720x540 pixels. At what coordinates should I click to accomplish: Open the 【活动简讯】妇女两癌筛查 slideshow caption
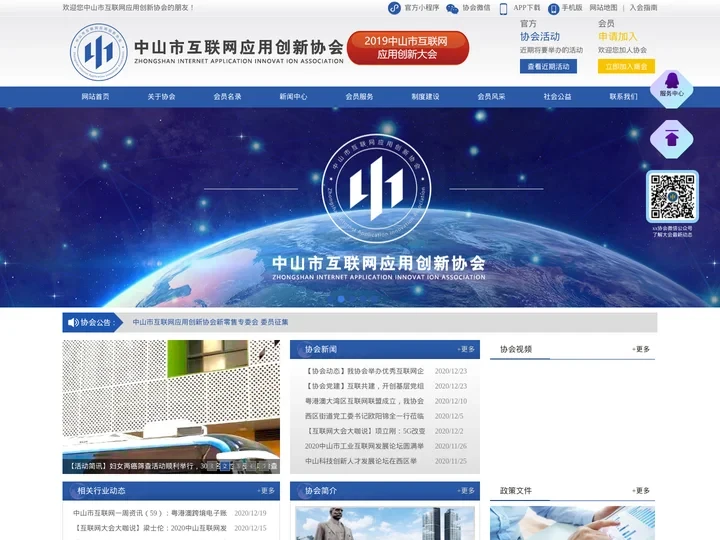[x=137, y=466]
